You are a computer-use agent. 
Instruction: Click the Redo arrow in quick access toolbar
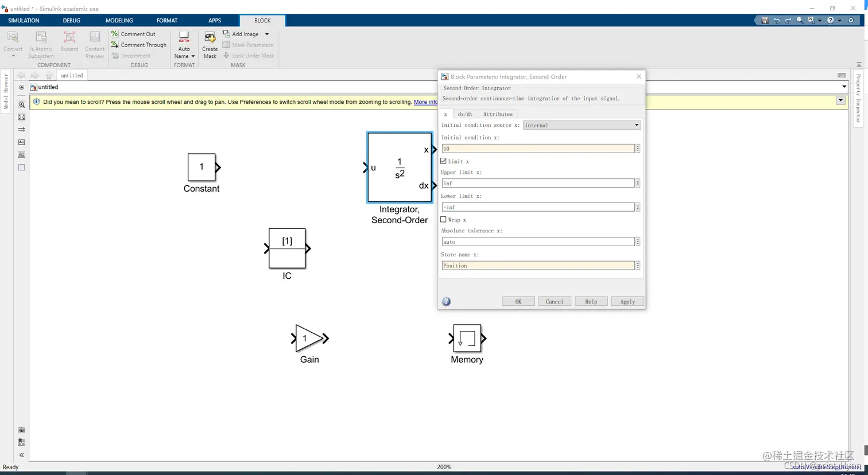(x=788, y=20)
